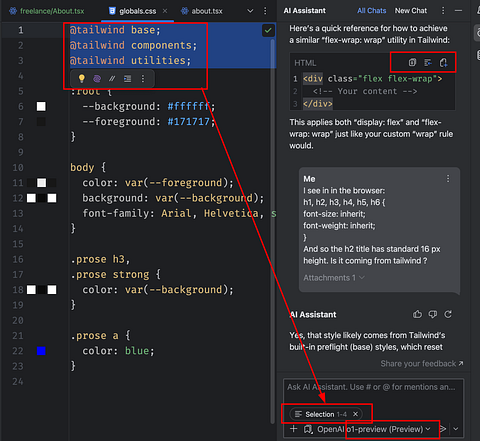Click the purple AI actions swirl icon
The image size is (480, 441).
pyautogui.click(x=97, y=79)
